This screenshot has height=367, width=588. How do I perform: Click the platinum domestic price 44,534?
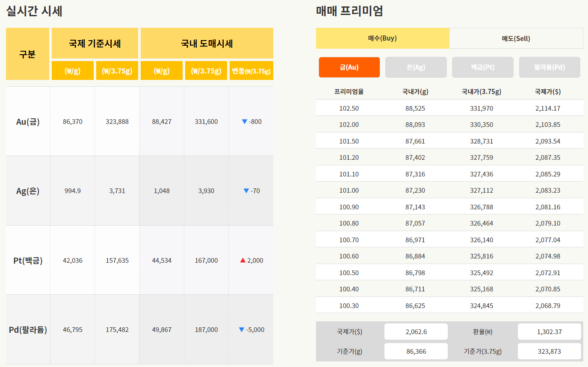click(162, 260)
